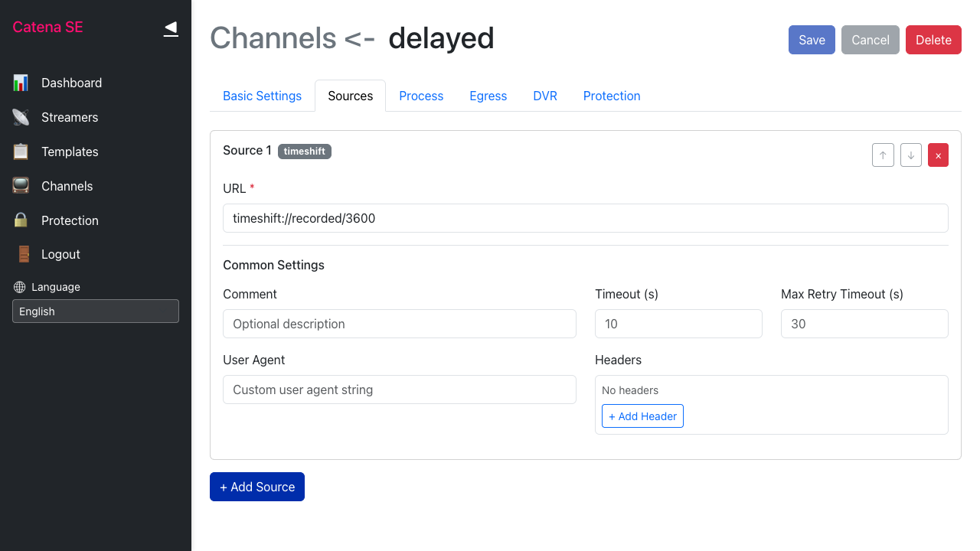Click the timeshift URL input field
Image resolution: width=980 pixels, height=551 pixels.
[x=585, y=218]
